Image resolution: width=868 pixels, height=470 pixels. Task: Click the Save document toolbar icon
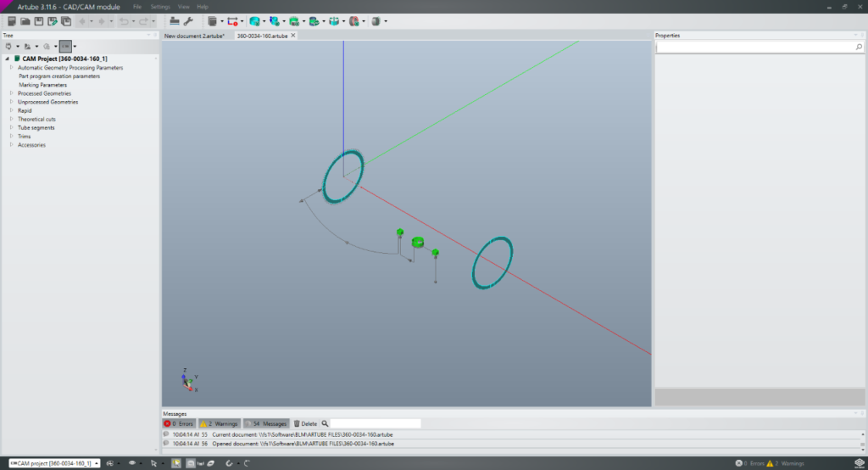click(39, 20)
